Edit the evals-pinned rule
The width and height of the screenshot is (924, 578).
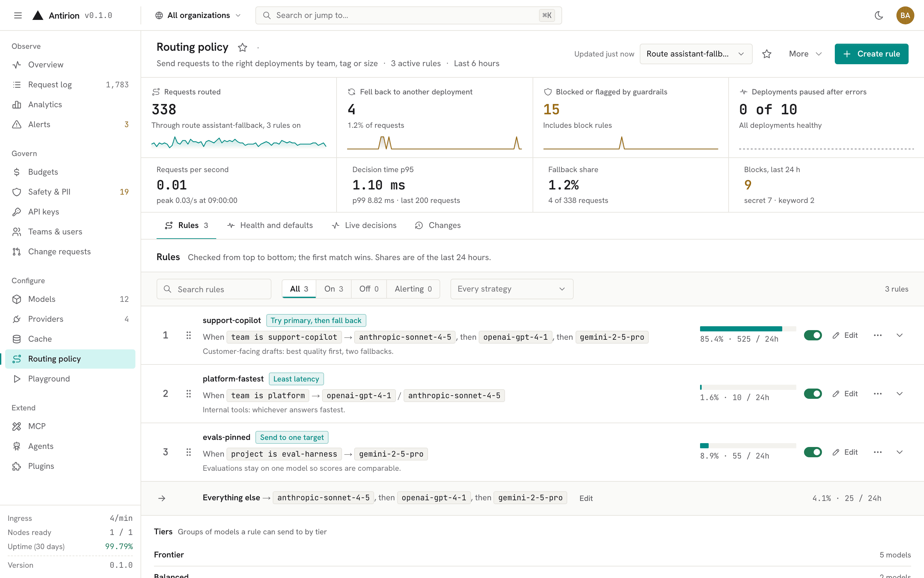[845, 452]
